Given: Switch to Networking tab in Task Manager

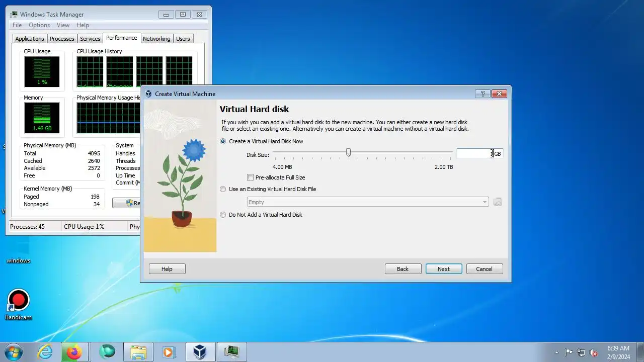Looking at the screenshot, I should point(156,39).
